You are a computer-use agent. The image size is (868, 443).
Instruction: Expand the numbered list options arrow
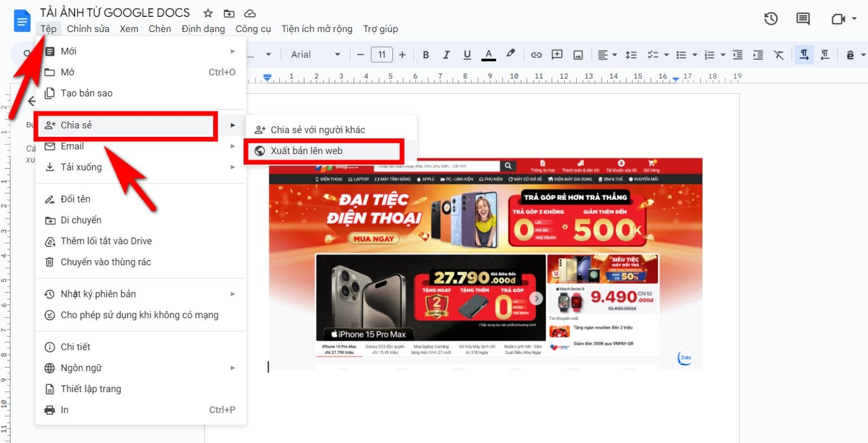pyautogui.click(x=723, y=54)
